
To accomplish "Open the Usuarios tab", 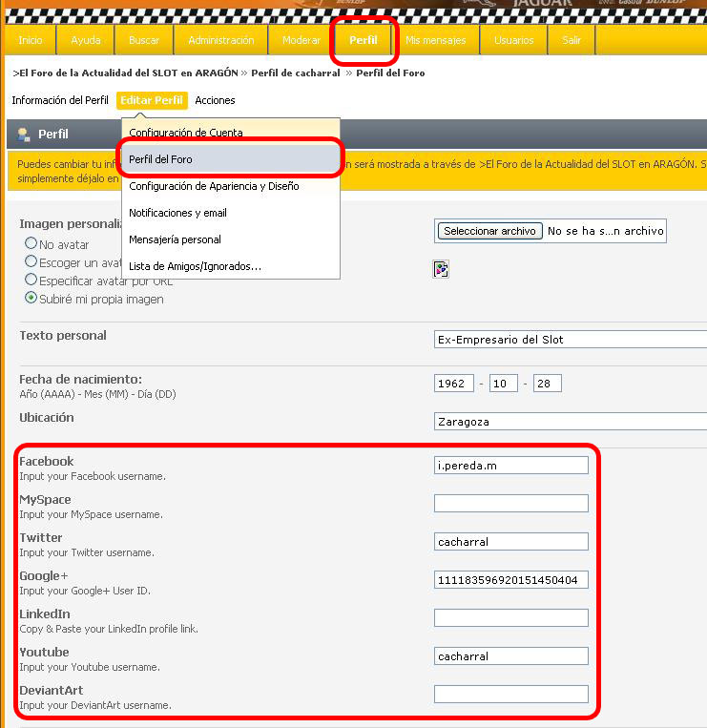I will pyautogui.click(x=514, y=40).
